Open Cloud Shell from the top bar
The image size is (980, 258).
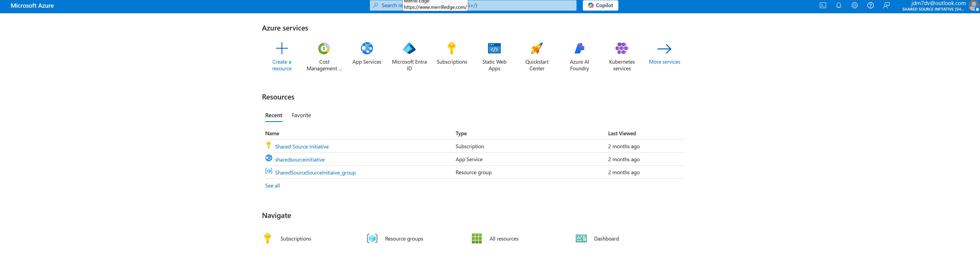point(823,5)
